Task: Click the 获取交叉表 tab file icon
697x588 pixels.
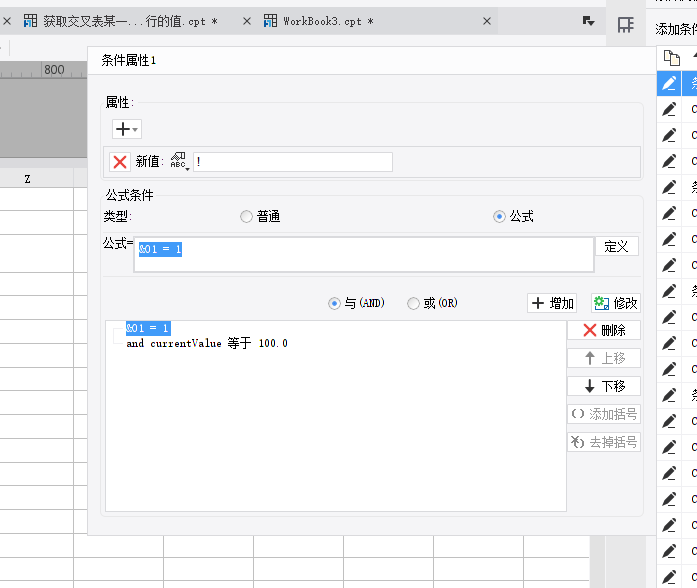Action: click(x=30, y=20)
